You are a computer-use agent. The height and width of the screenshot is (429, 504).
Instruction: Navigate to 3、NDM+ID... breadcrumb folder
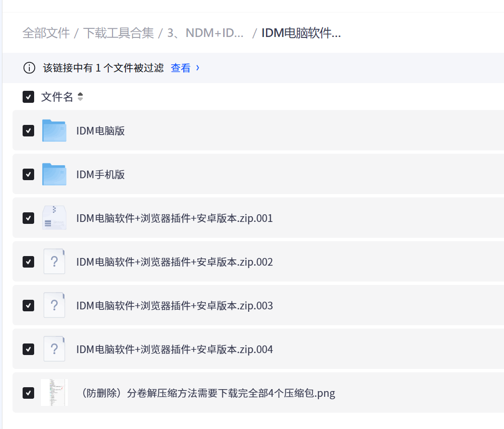pos(206,33)
